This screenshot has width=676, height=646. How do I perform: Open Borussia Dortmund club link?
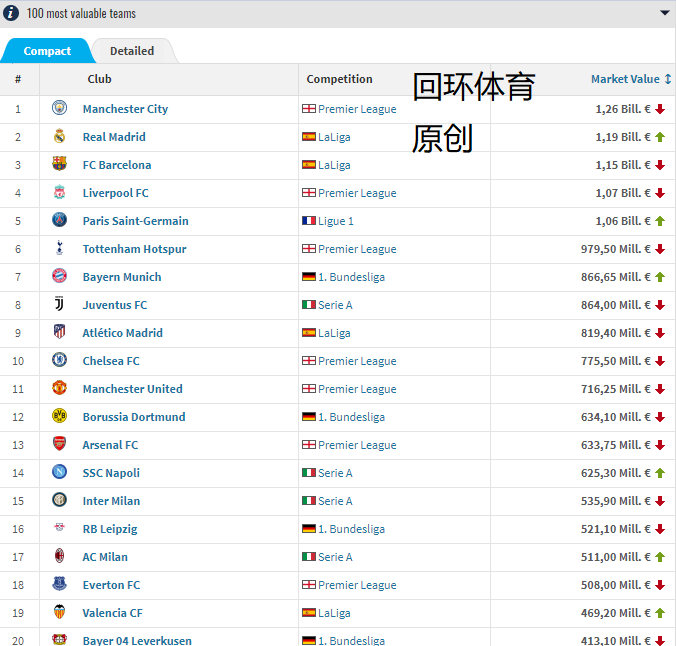point(134,417)
